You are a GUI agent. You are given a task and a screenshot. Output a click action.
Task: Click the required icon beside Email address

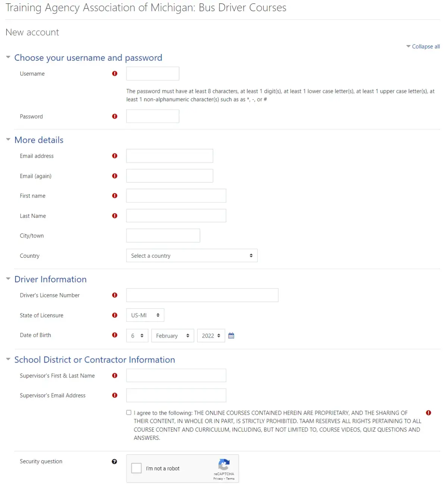pyautogui.click(x=115, y=156)
